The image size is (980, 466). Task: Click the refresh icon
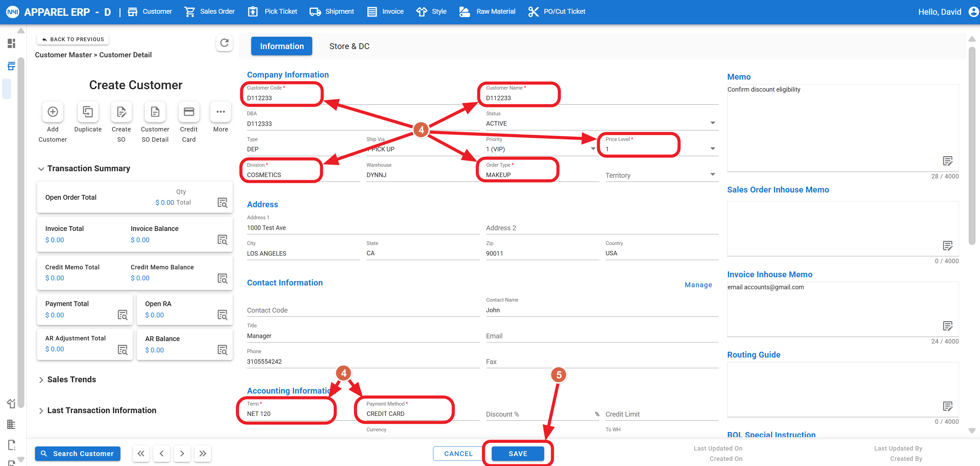click(x=224, y=43)
